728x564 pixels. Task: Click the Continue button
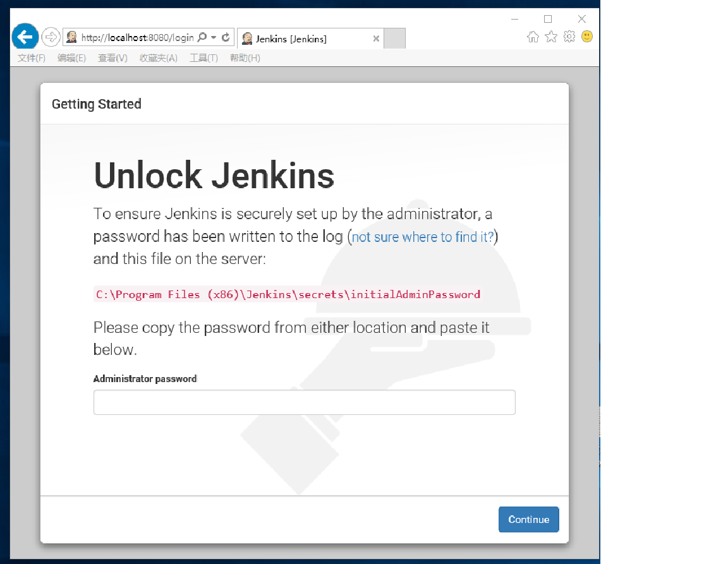(x=528, y=519)
